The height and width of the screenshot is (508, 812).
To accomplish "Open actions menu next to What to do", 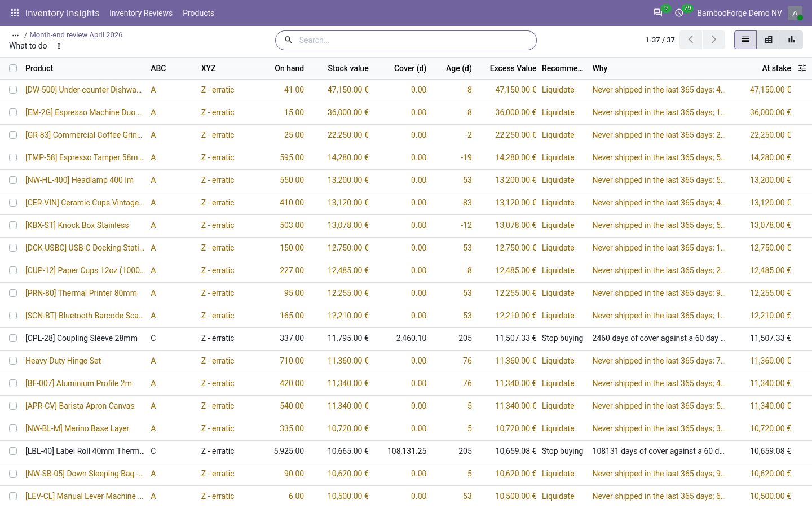I will click(x=59, y=46).
